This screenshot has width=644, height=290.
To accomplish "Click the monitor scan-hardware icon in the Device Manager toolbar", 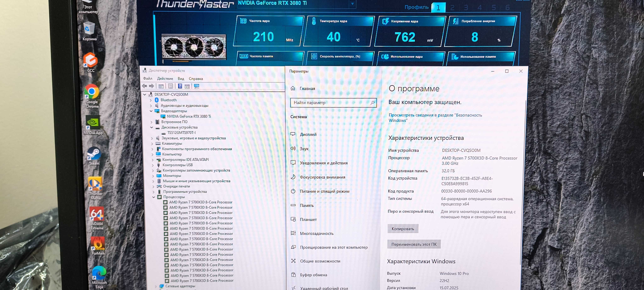I will (197, 86).
